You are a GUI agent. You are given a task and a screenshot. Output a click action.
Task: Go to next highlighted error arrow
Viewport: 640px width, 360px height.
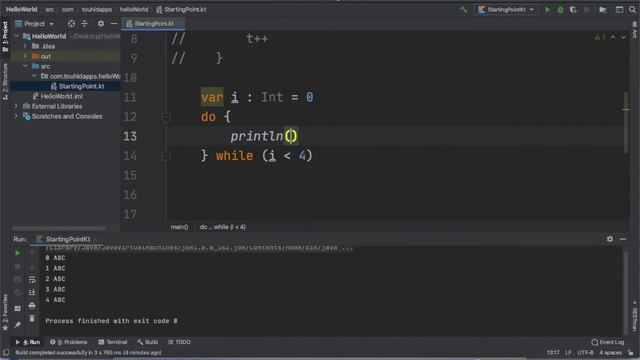[x=623, y=37]
